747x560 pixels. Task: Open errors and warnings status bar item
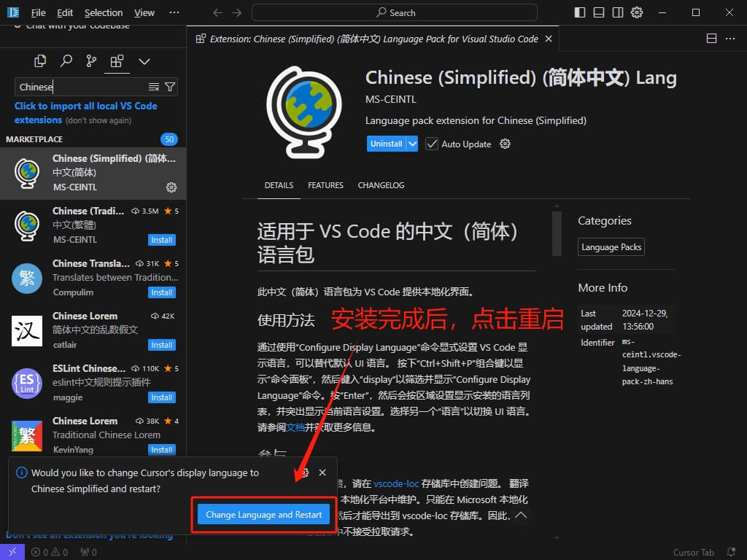(50, 553)
